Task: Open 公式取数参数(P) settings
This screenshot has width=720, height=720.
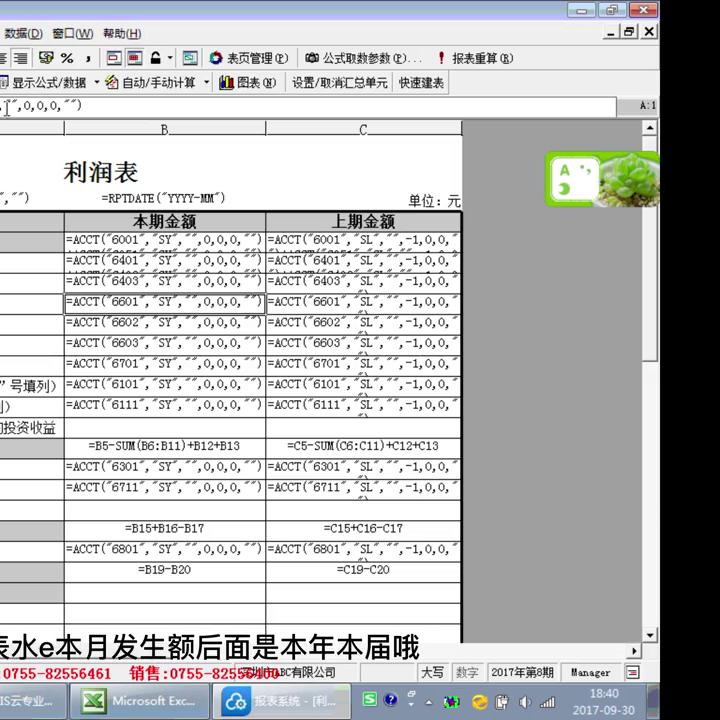Action: (363, 58)
